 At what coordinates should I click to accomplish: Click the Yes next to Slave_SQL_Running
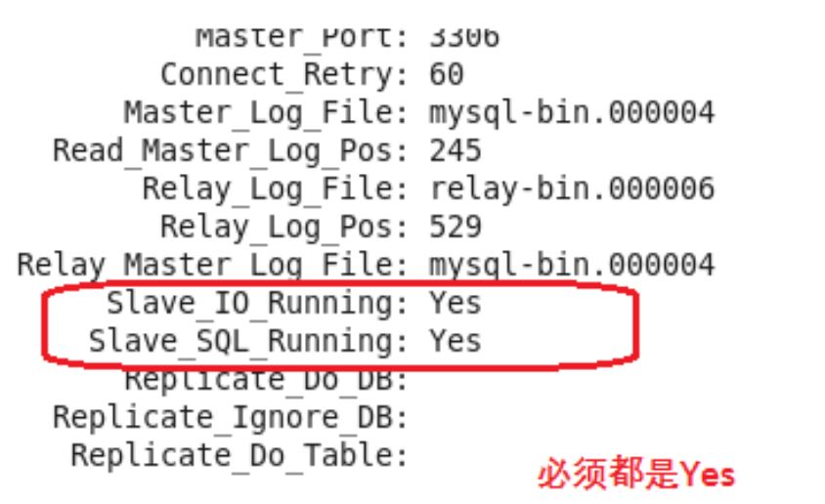[456, 341]
